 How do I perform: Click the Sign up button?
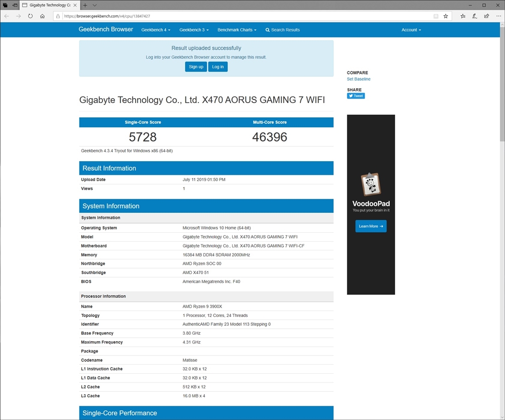coord(196,67)
